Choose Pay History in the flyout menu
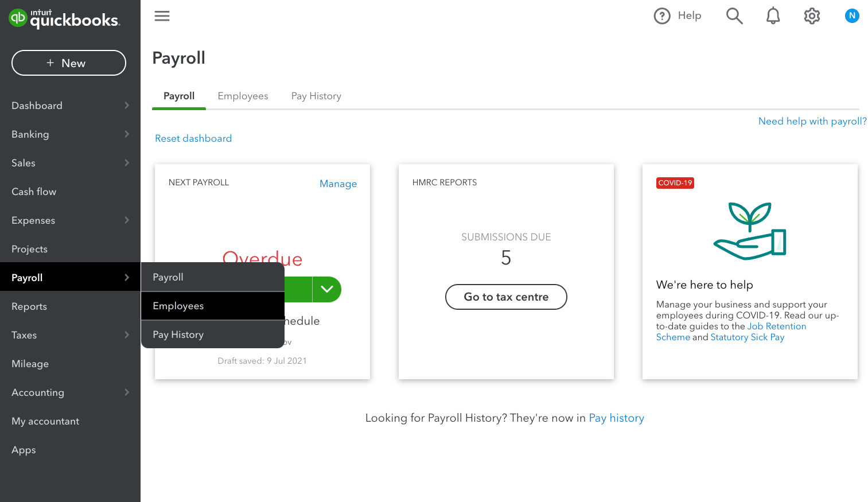The height and width of the screenshot is (502, 868). 213,334
